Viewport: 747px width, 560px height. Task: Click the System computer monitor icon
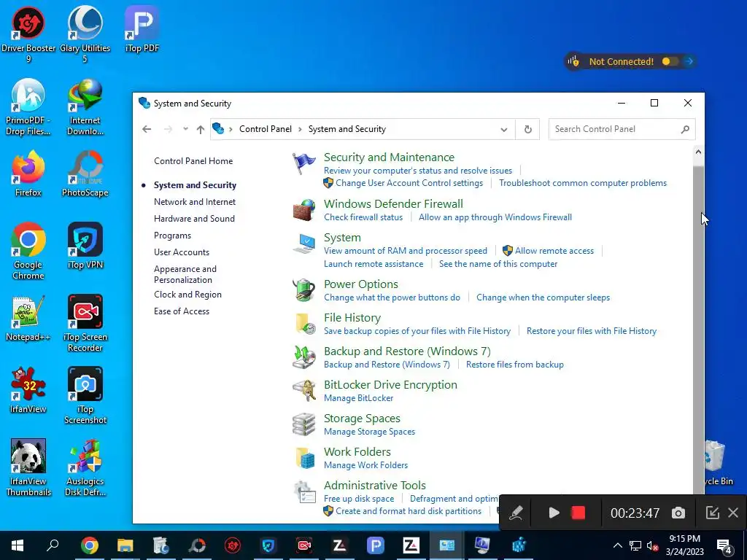tap(304, 244)
